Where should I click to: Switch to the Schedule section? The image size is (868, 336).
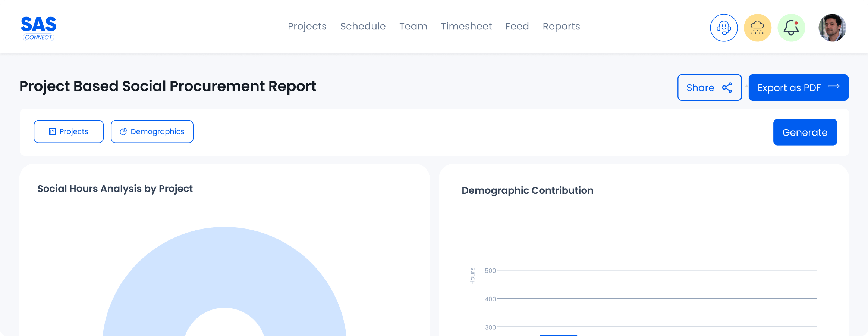click(x=362, y=26)
